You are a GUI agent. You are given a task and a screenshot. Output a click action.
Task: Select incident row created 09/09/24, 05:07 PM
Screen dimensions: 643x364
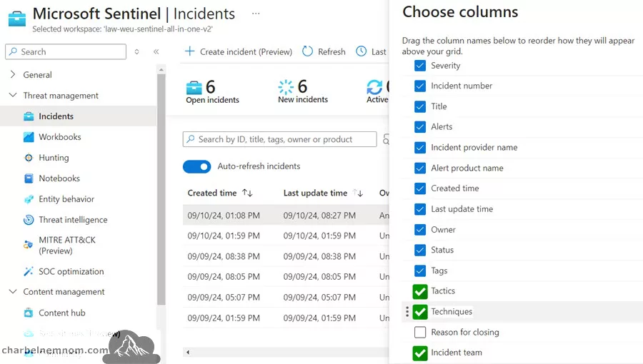point(286,297)
